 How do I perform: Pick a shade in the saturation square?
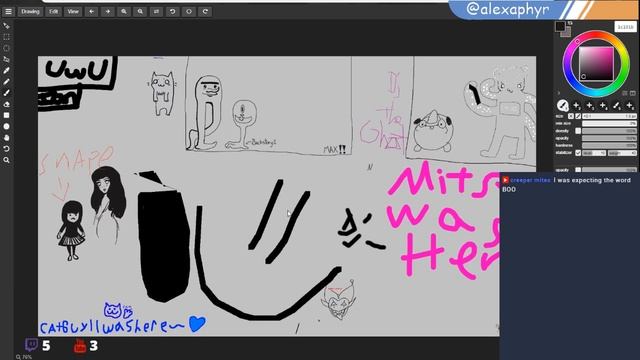pos(596,64)
